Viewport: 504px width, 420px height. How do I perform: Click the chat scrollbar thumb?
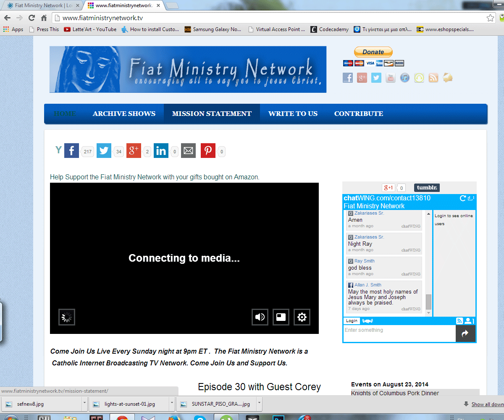(x=428, y=301)
